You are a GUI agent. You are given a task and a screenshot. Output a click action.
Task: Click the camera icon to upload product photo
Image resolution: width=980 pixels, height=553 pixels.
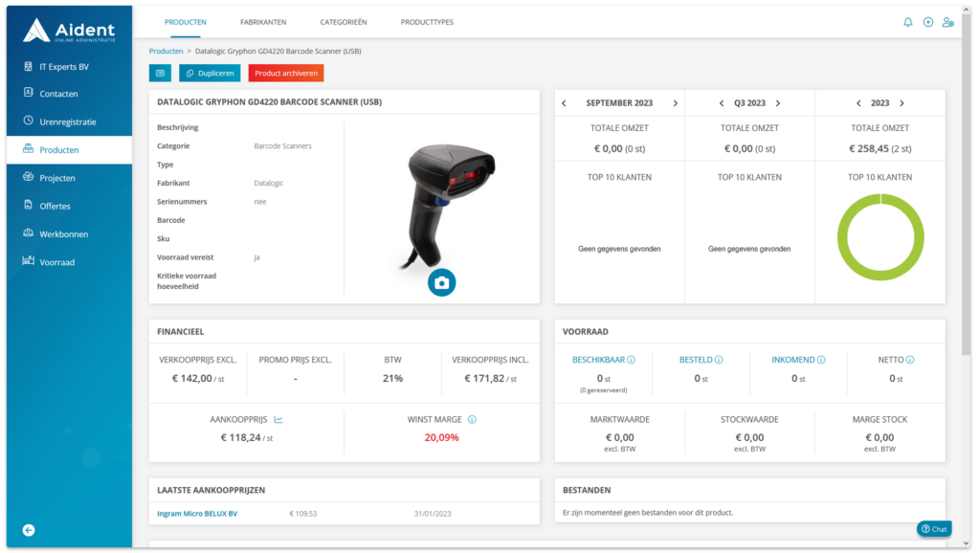pyautogui.click(x=441, y=282)
